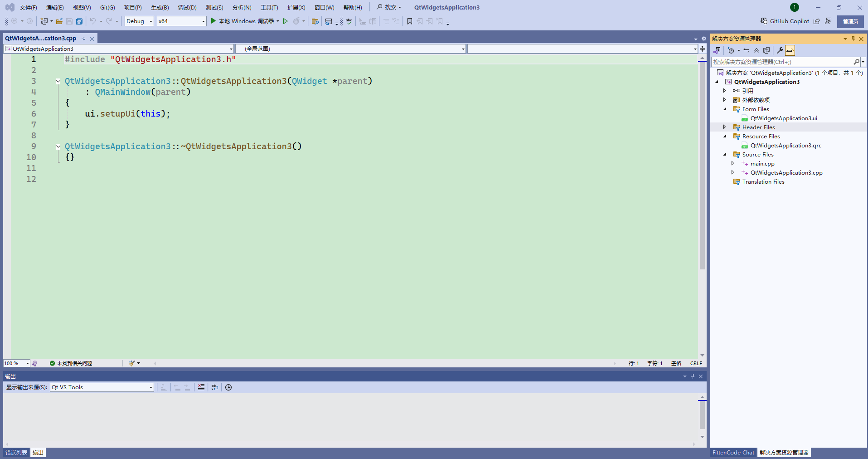The width and height of the screenshot is (868, 459).
Task: Toggle word wrap in the output panel
Action: click(x=214, y=387)
